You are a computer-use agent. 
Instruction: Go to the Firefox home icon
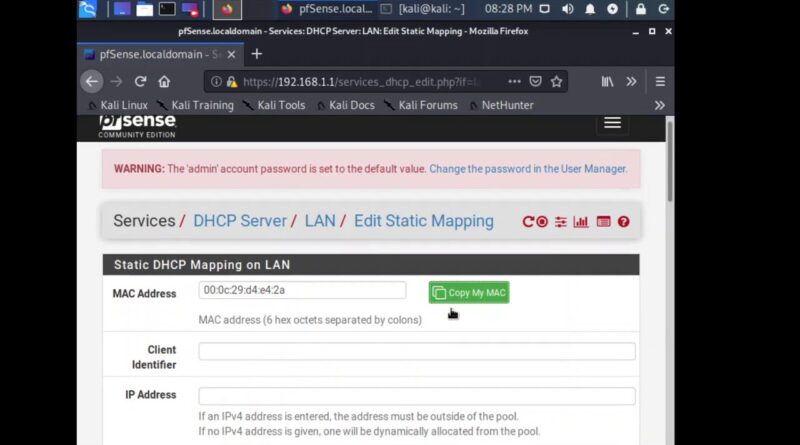[164, 82]
